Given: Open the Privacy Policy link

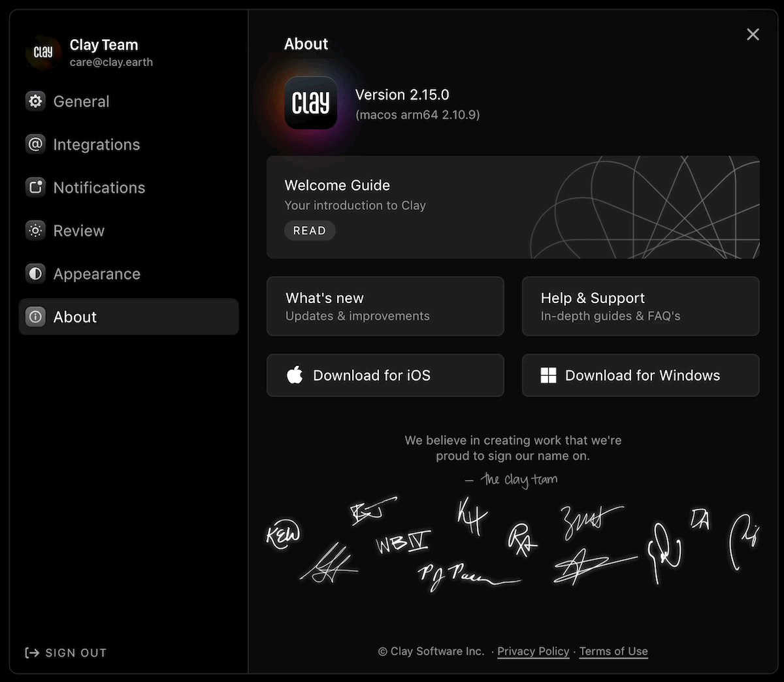Looking at the screenshot, I should point(533,651).
